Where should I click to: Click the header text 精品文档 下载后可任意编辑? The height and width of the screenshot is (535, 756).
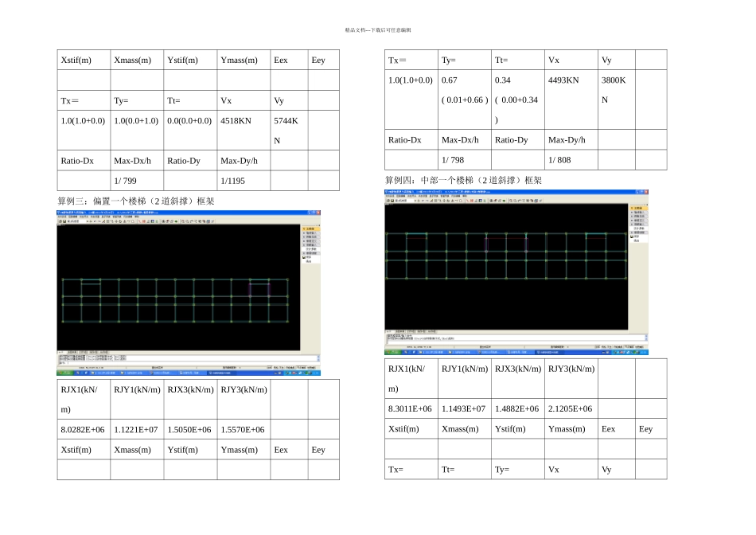378,30
